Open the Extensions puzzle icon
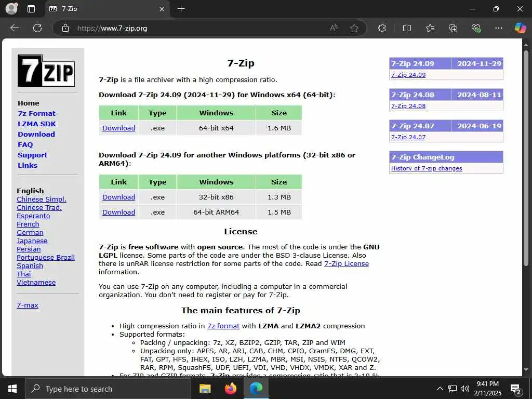 point(382,28)
